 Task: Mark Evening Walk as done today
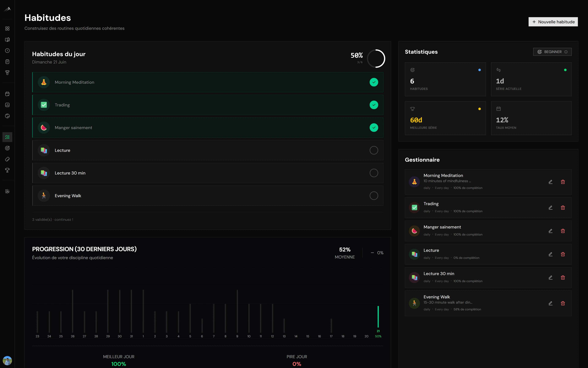pos(374,196)
